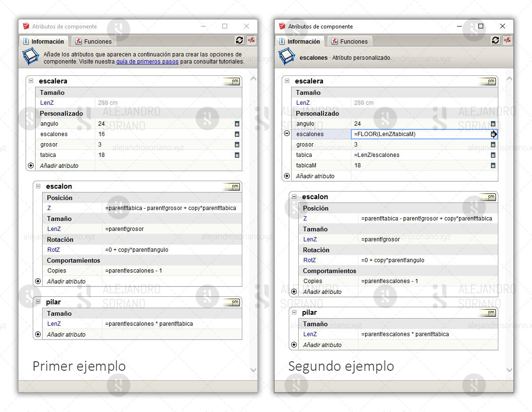532x412 pixels.
Task: Collapse escalon section in right window
Action: point(294,197)
